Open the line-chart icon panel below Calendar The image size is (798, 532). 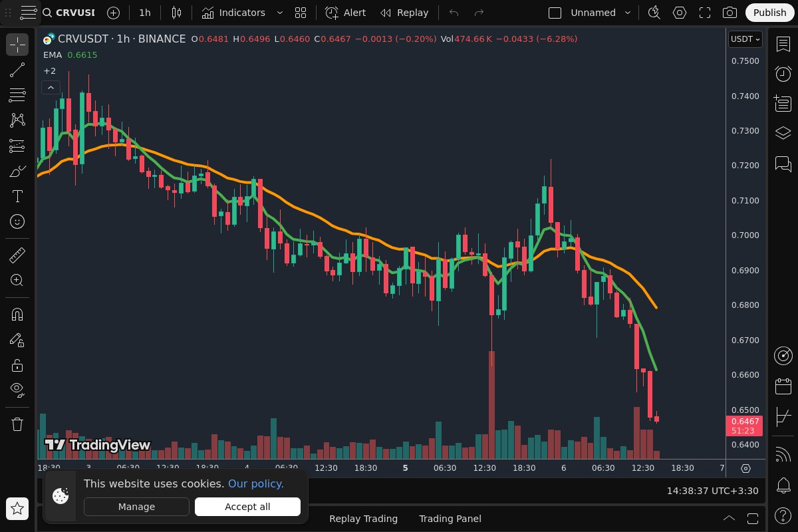point(783,417)
